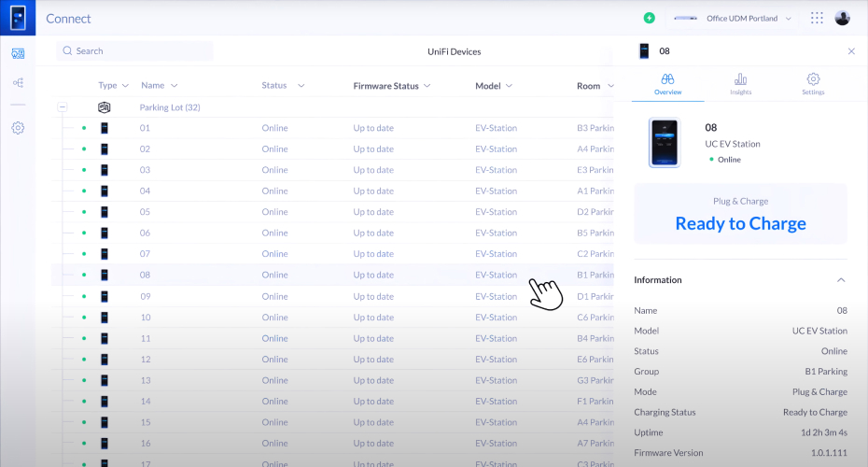Screen dimensions: 868x467
Task: Click the UC EV Station device image
Action: click(x=665, y=143)
